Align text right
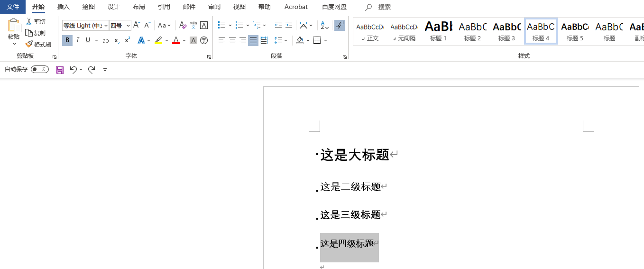Screen dimensions: 644x269 point(243,40)
